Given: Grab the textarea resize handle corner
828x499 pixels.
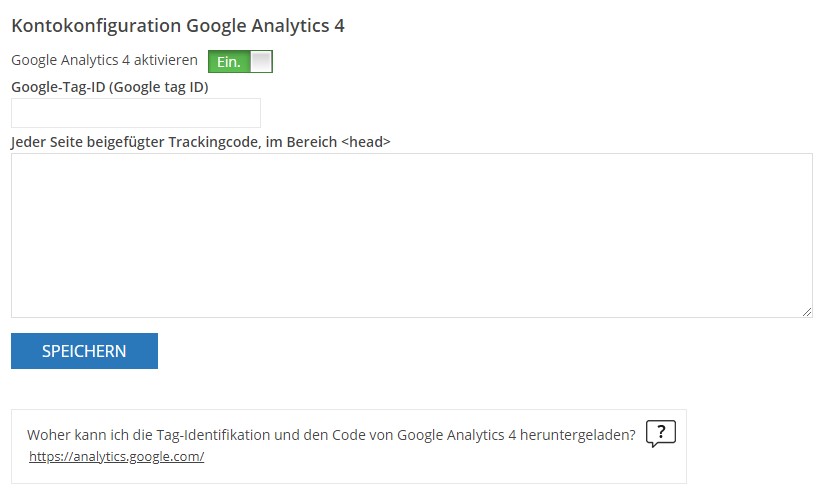Looking at the screenshot, I should (806, 312).
